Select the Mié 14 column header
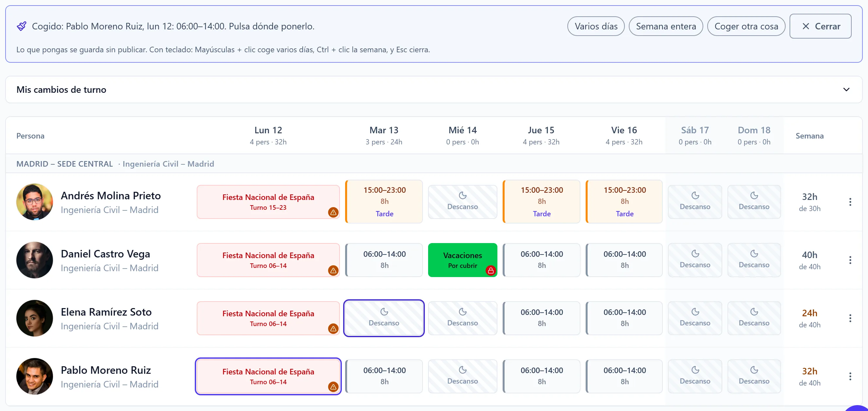Image resolution: width=868 pixels, height=411 pixels. (462, 136)
